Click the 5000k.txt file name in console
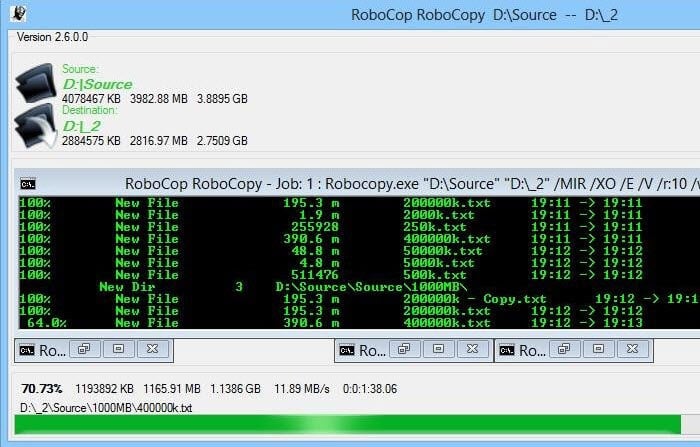The height and width of the screenshot is (447, 700). tap(439, 263)
